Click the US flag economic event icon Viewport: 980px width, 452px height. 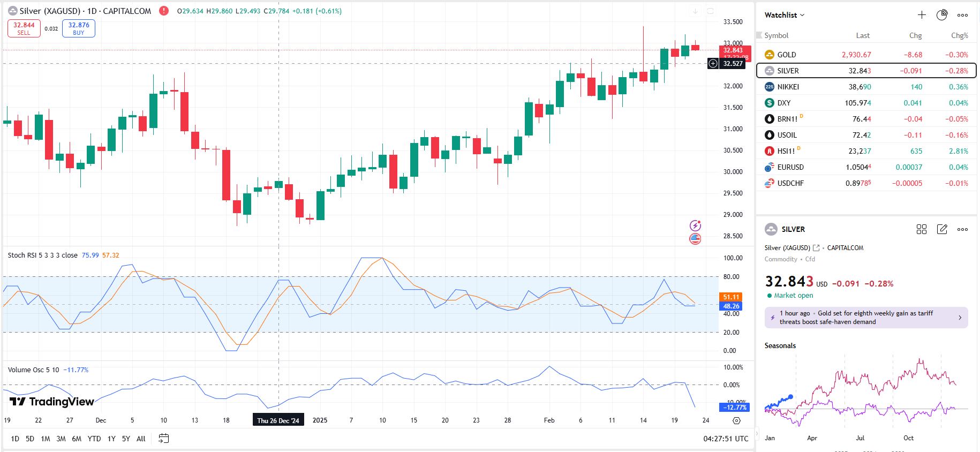click(695, 239)
